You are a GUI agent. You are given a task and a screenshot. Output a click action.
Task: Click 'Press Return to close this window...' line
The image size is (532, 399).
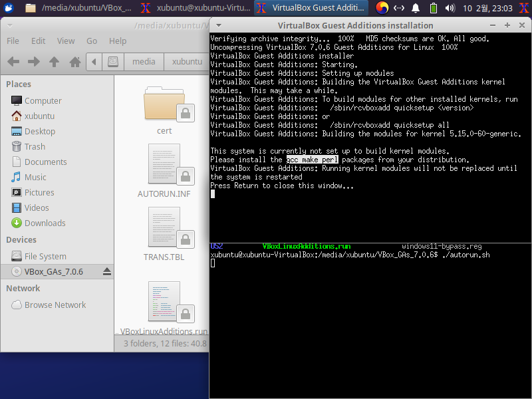point(282,186)
